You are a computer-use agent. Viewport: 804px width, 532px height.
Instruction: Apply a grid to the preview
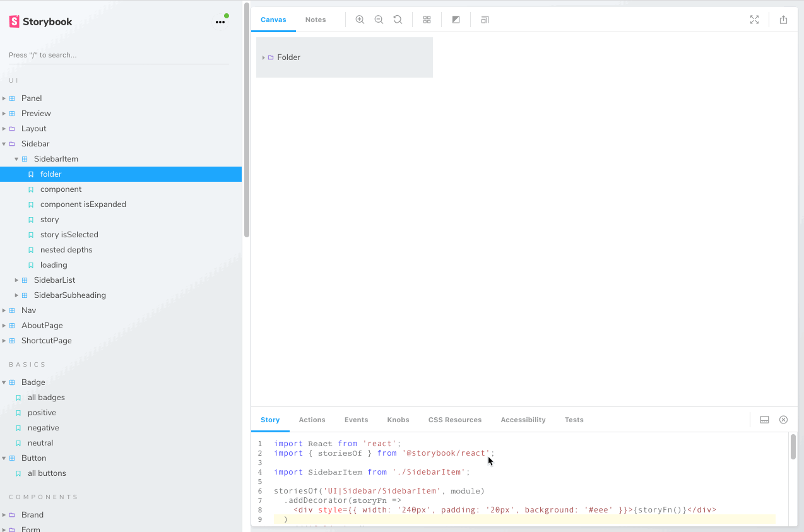click(427, 20)
